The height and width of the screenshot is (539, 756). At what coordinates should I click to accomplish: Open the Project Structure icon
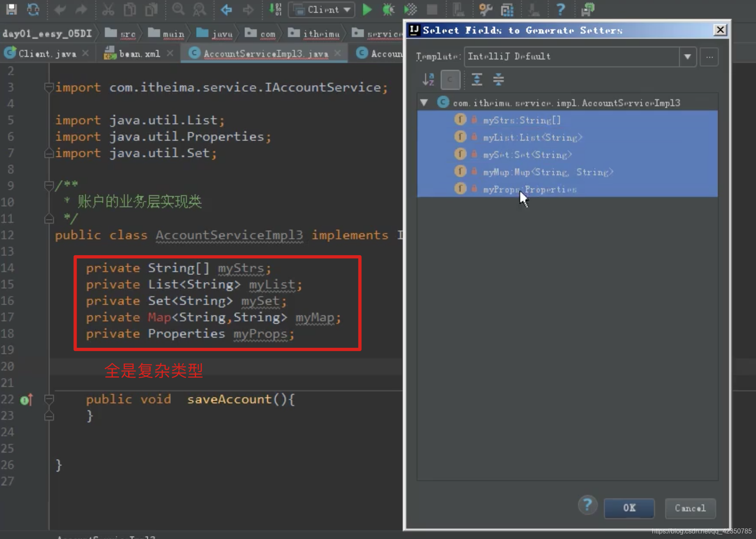pos(507,9)
